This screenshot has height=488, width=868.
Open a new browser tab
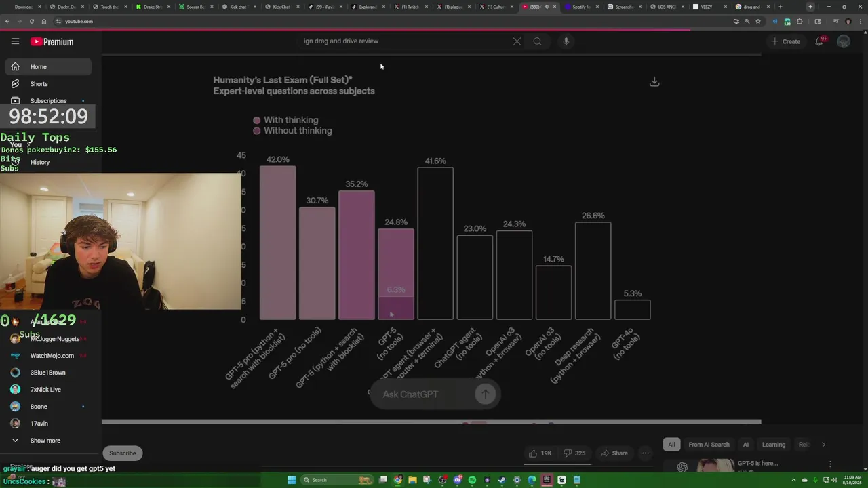point(780,7)
